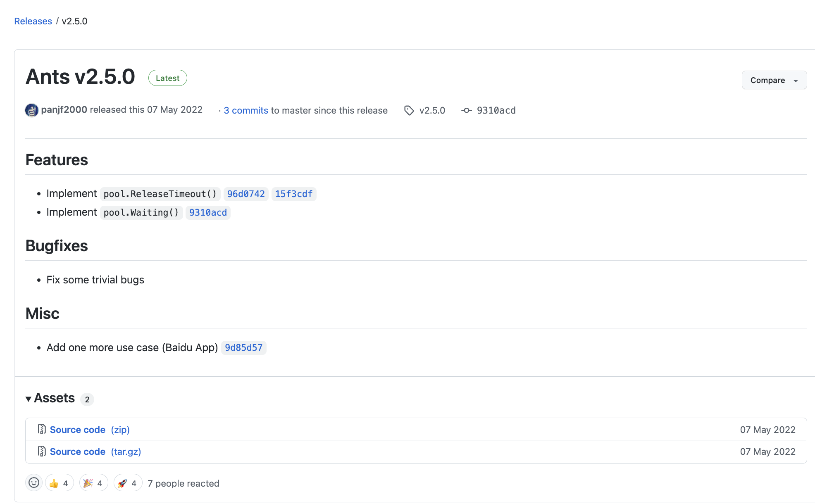Go to Releases breadcrumb
The width and height of the screenshot is (815, 504).
(33, 21)
